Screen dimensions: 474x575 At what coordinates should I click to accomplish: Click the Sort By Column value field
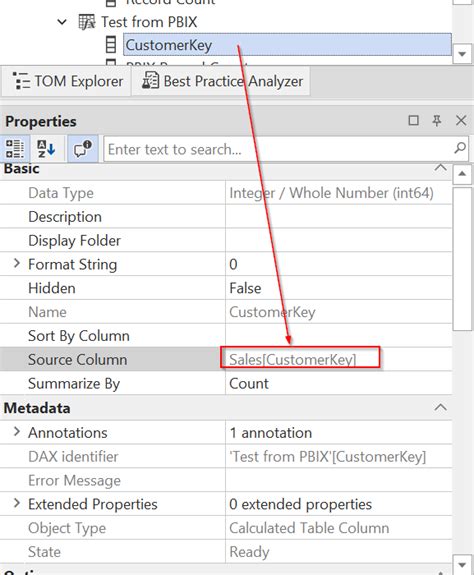tap(339, 336)
